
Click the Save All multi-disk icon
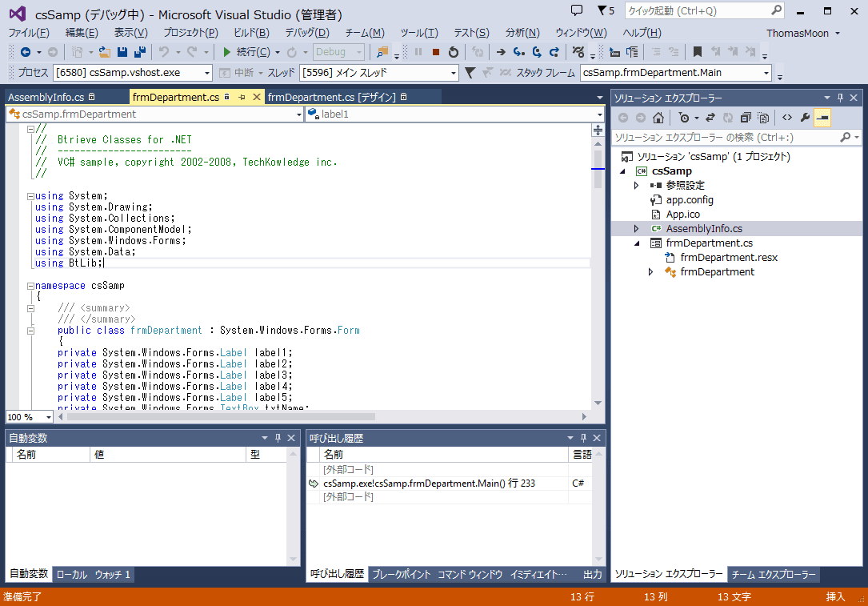point(140,52)
